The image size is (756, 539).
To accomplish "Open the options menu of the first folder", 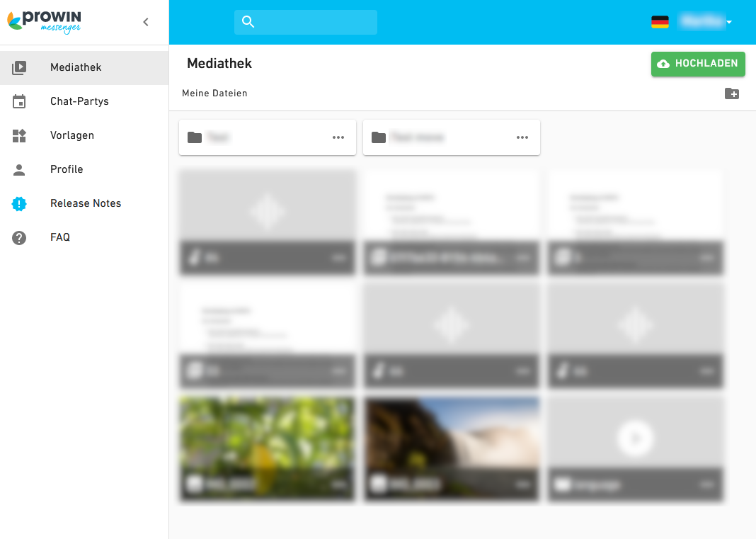I will (x=338, y=137).
